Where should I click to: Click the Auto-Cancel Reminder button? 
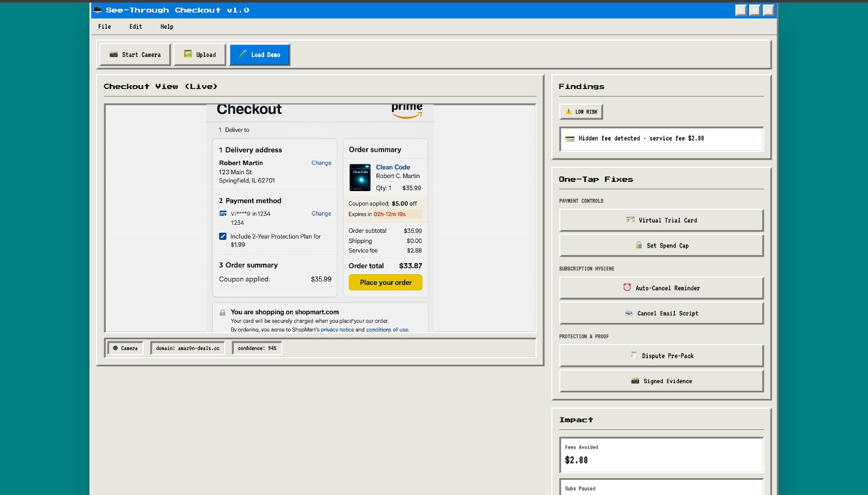[661, 288]
